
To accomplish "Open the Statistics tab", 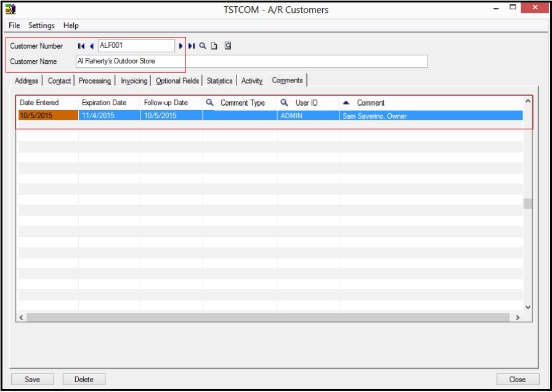I will pyautogui.click(x=219, y=81).
